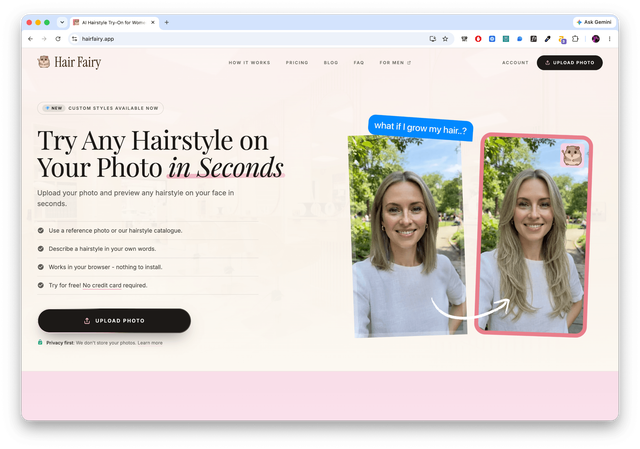Open the blue chat bubble extension

tap(520, 39)
